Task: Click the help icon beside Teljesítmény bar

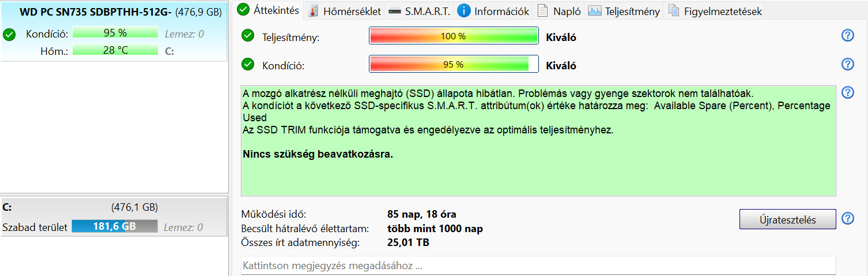Action: [x=847, y=36]
